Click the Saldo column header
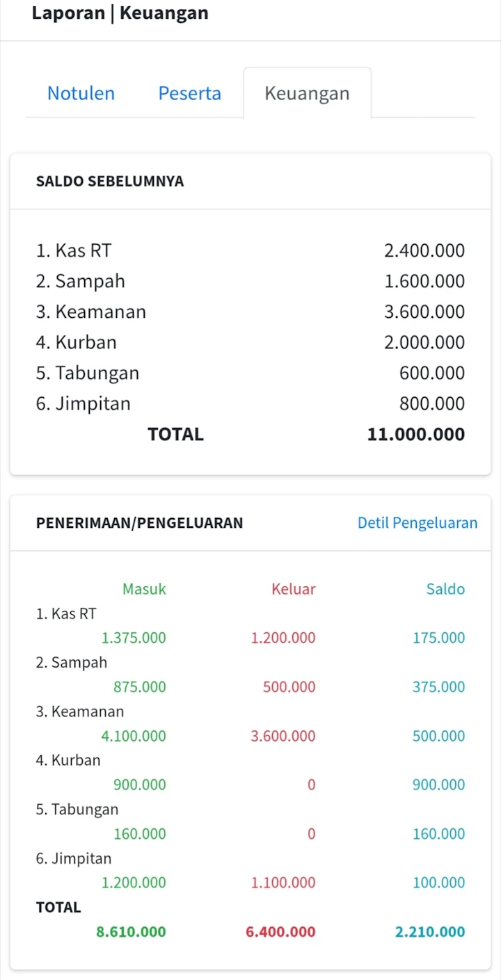The height and width of the screenshot is (980, 501). click(x=445, y=589)
